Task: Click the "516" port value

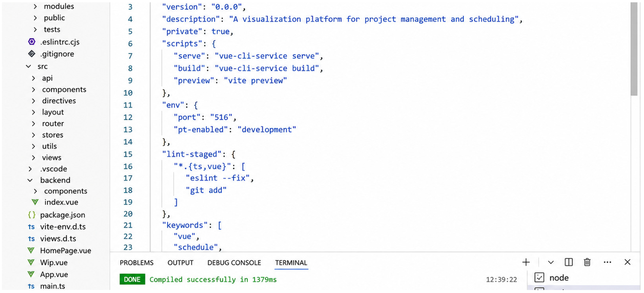Action: click(221, 117)
